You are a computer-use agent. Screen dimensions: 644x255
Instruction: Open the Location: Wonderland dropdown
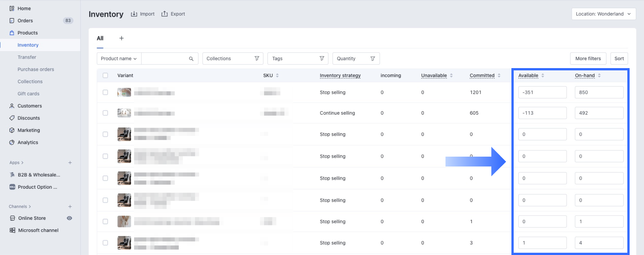[x=603, y=14]
